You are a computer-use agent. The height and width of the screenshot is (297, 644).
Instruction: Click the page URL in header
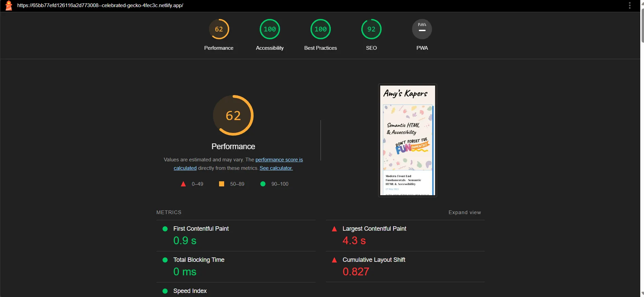pyautogui.click(x=100, y=5)
